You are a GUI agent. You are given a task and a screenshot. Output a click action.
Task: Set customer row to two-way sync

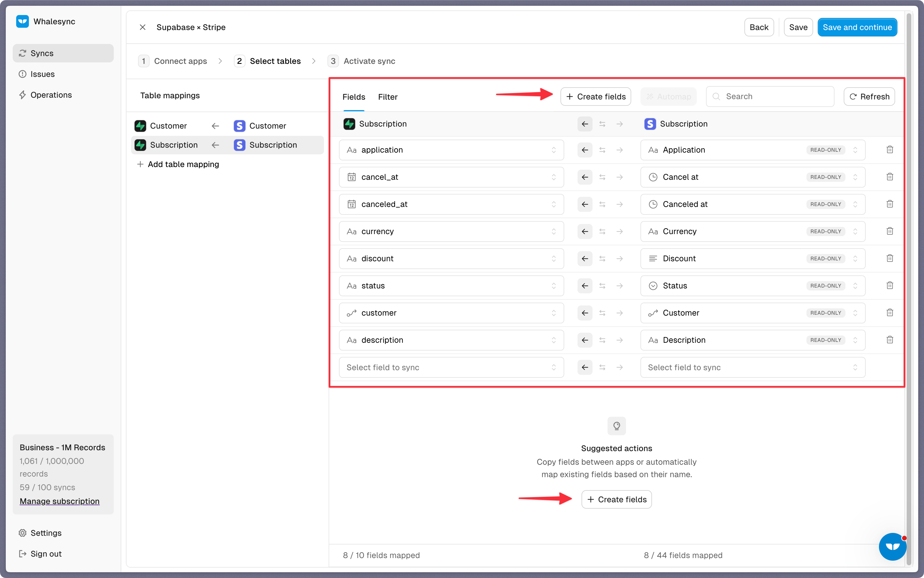coord(602,313)
